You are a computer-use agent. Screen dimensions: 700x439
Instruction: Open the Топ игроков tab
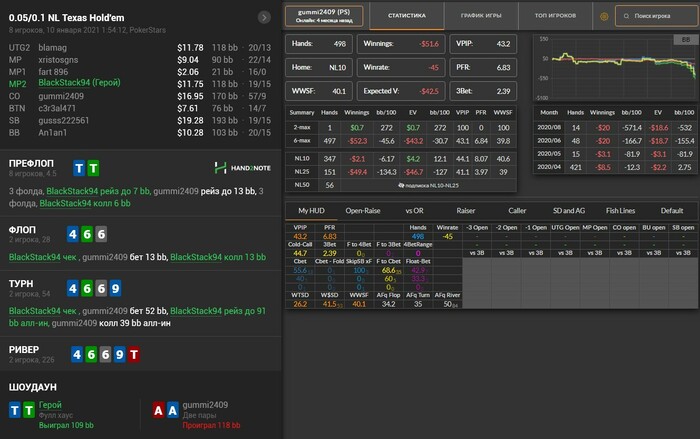click(x=555, y=16)
